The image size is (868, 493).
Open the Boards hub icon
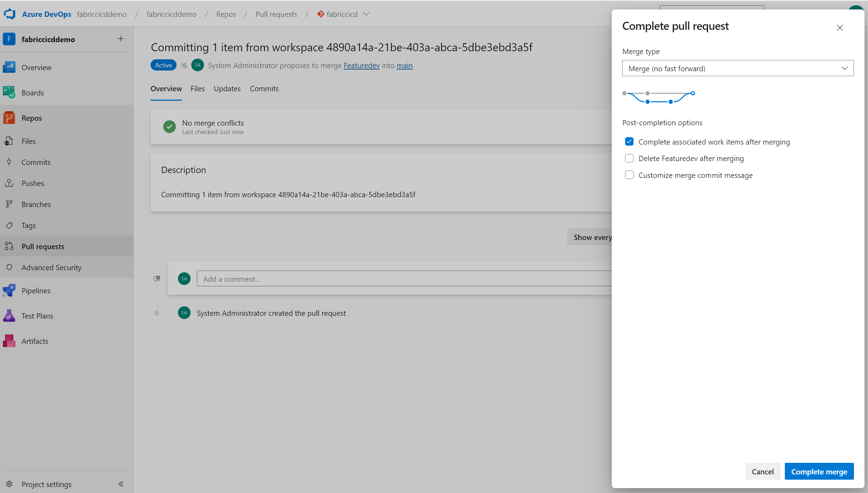click(x=9, y=93)
